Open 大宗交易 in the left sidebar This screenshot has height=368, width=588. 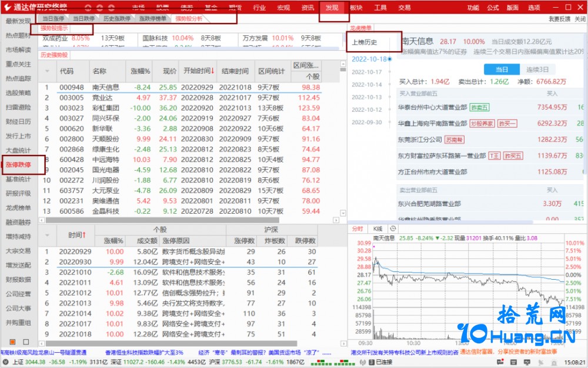(x=18, y=251)
